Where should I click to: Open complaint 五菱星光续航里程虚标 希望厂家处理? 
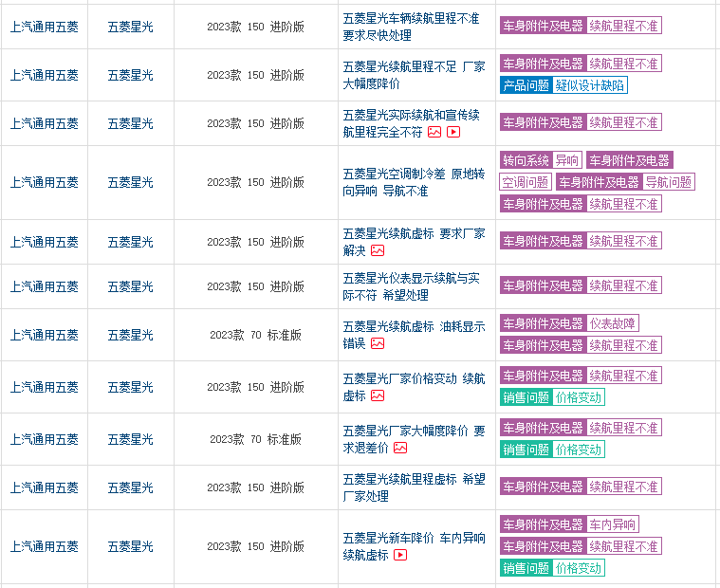414,487
